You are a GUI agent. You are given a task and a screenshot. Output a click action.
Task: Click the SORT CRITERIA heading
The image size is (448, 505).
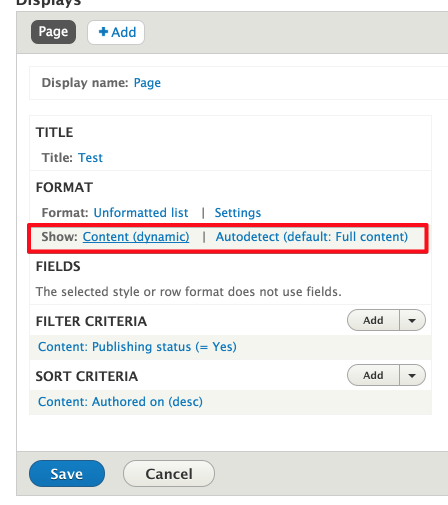87,376
